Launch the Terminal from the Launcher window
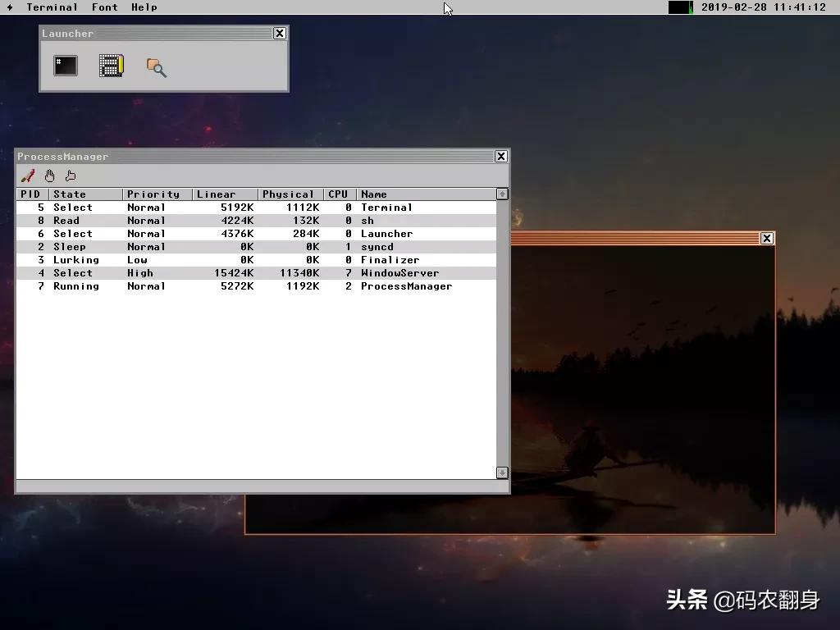840x630 pixels. pyautogui.click(x=65, y=66)
